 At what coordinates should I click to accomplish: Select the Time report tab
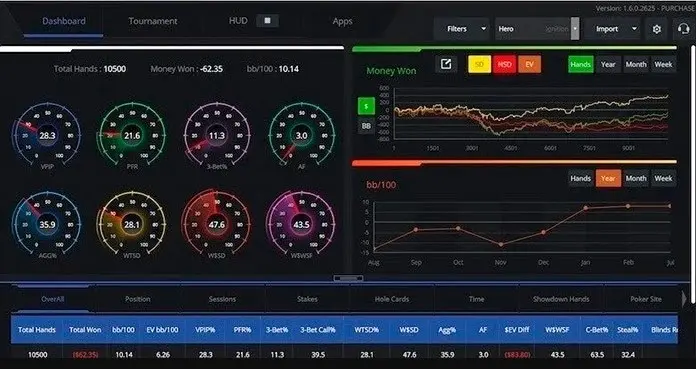point(476,299)
